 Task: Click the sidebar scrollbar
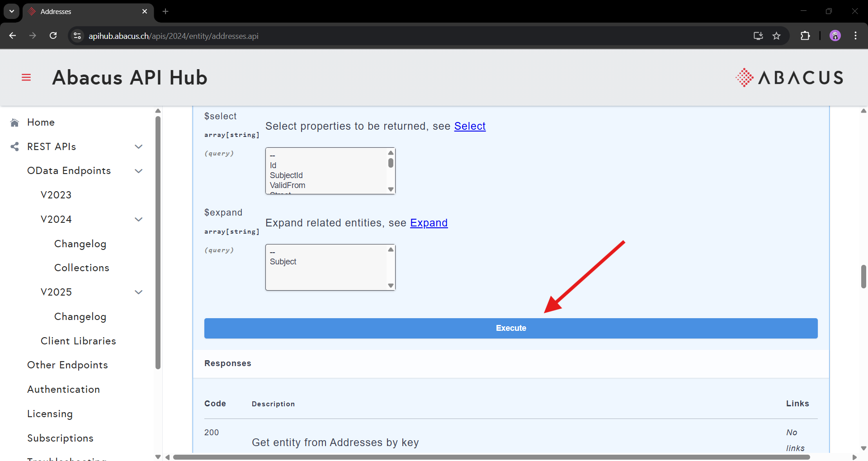pos(158,242)
